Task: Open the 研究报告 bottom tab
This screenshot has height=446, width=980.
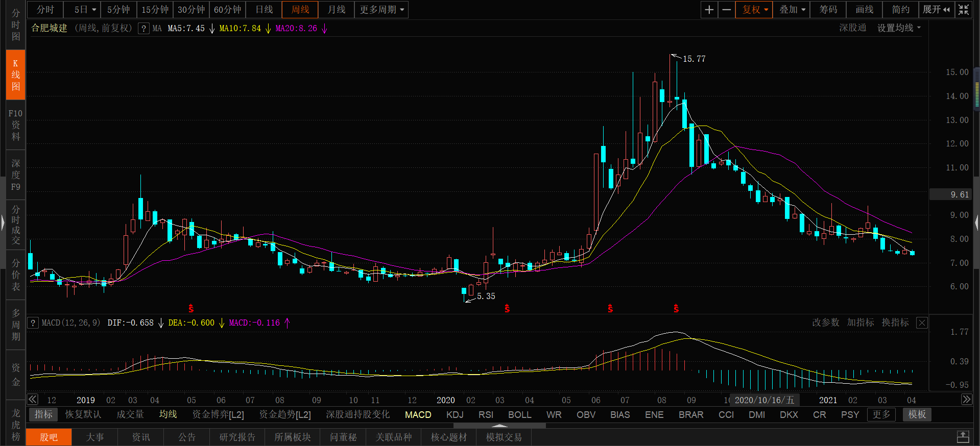Action: pos(237,437)
